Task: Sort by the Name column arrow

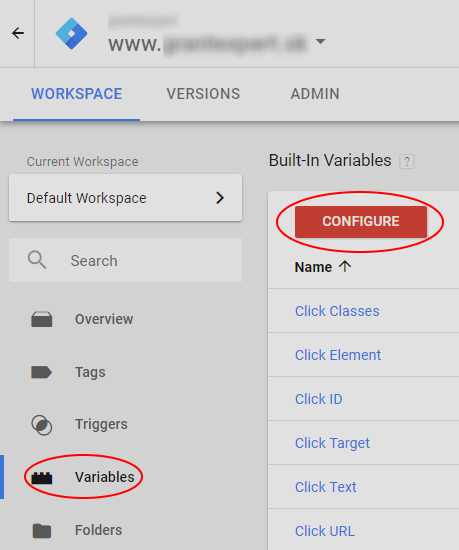Action: pos(345,267)
